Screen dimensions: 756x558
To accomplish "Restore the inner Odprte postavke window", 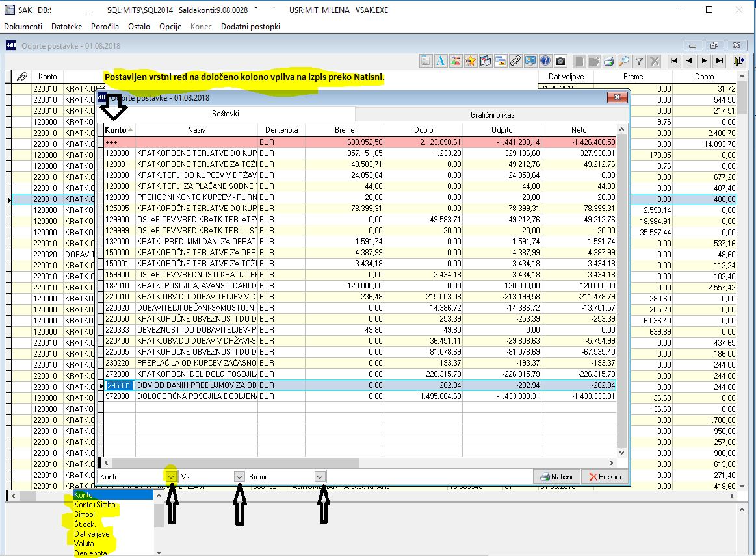I will click(x=714, y=45).
